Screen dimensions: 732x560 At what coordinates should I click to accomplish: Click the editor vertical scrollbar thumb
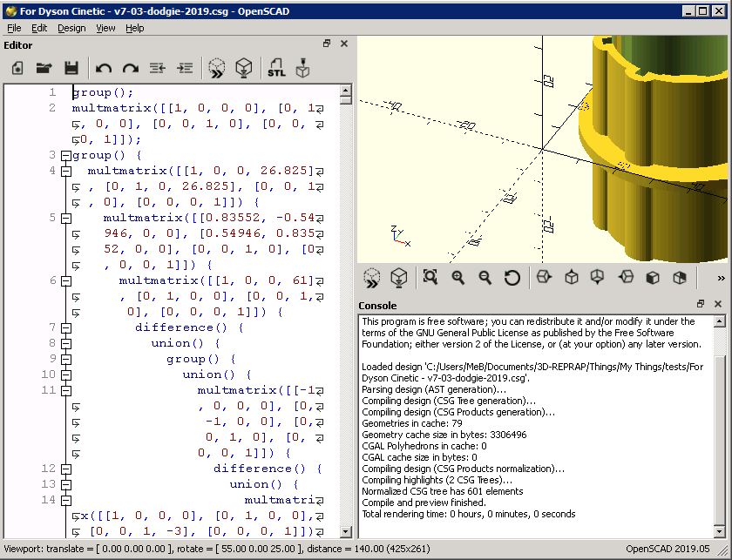[345, 100]
